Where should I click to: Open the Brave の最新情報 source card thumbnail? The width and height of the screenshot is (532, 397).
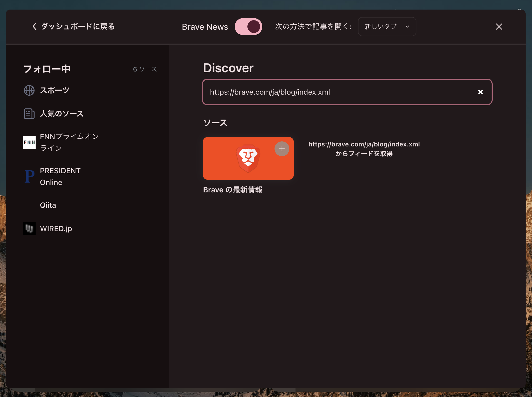pos(248,158)
